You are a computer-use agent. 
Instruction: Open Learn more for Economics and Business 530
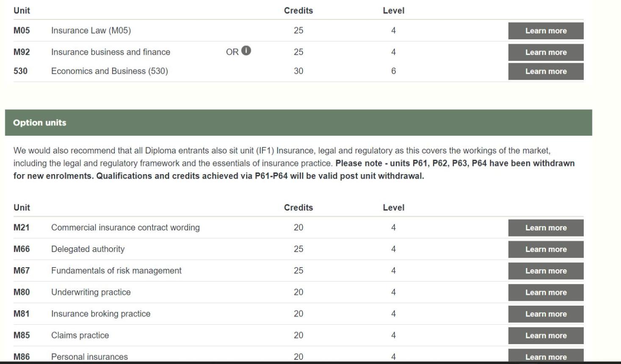tap(546, 71)
